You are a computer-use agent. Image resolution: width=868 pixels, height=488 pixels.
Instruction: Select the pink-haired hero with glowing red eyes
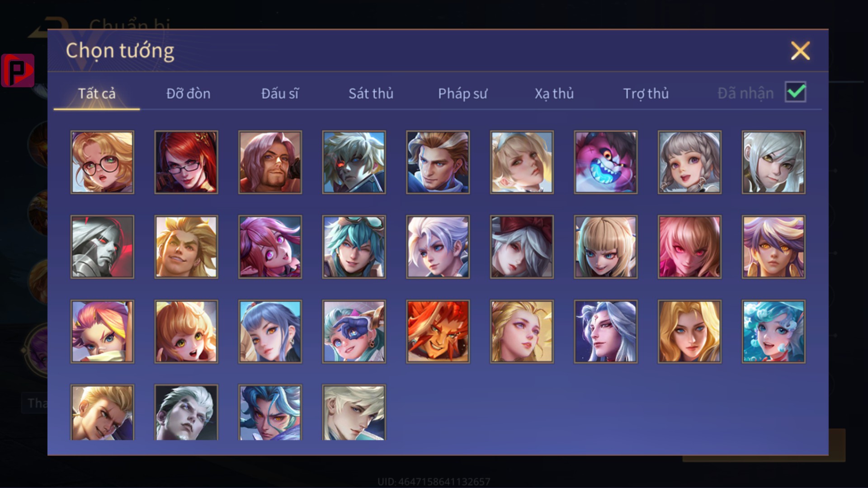(x=690, y=247)
